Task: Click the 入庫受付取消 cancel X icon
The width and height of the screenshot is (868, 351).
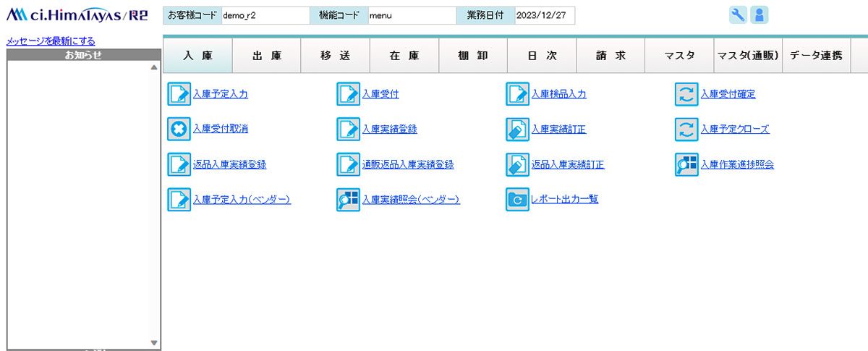Action: pos(179,129)
